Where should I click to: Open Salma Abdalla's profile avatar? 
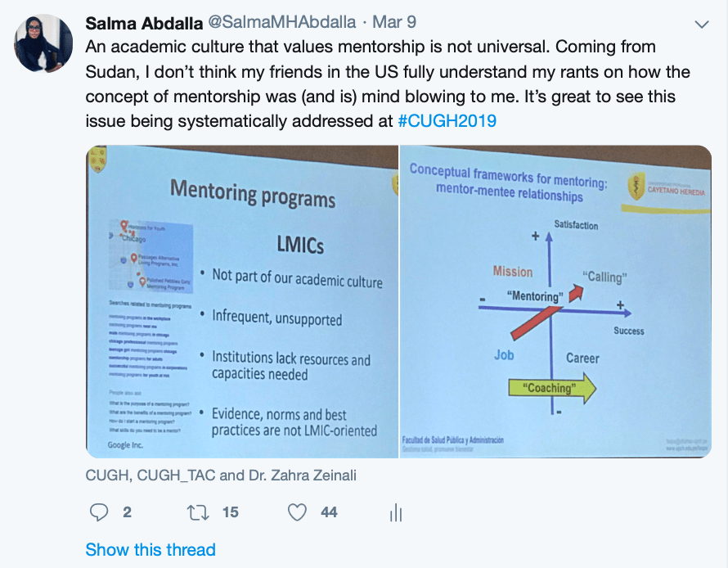43,43
